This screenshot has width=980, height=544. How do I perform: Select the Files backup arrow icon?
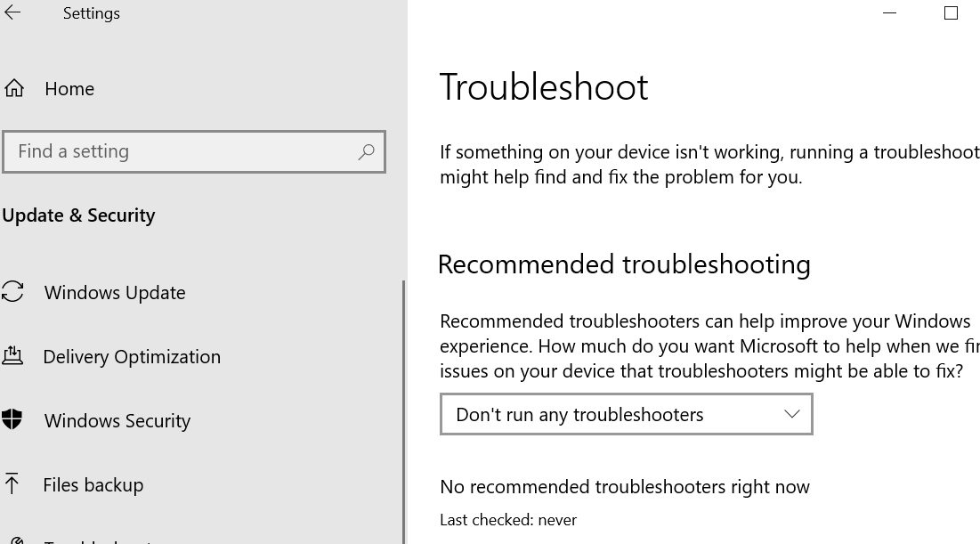click(x=12, y=484)
